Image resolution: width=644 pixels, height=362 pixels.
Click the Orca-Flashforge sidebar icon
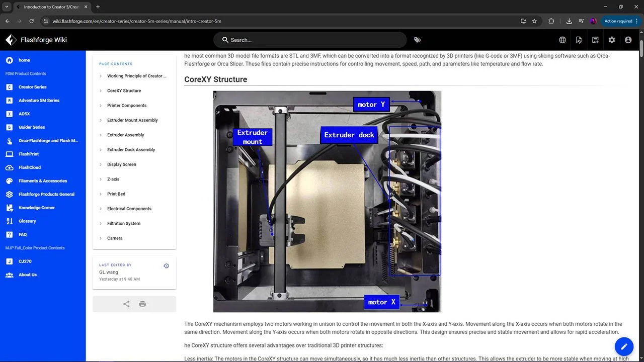[x=9, y=141]
